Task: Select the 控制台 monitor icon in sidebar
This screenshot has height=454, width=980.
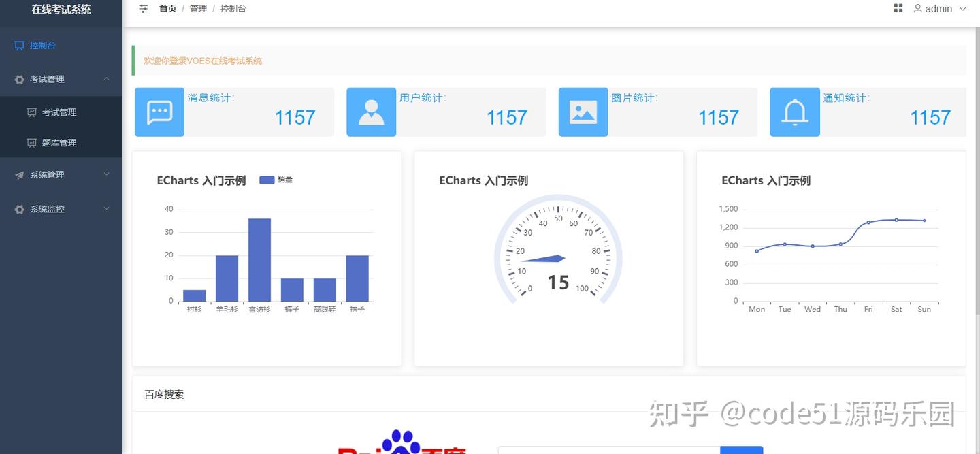Action: tap(19, 45)
